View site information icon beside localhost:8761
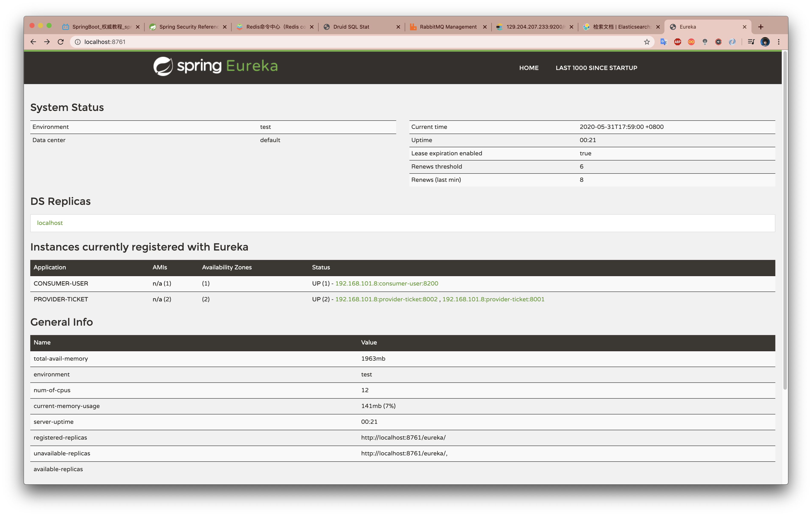 coord(78,42)
